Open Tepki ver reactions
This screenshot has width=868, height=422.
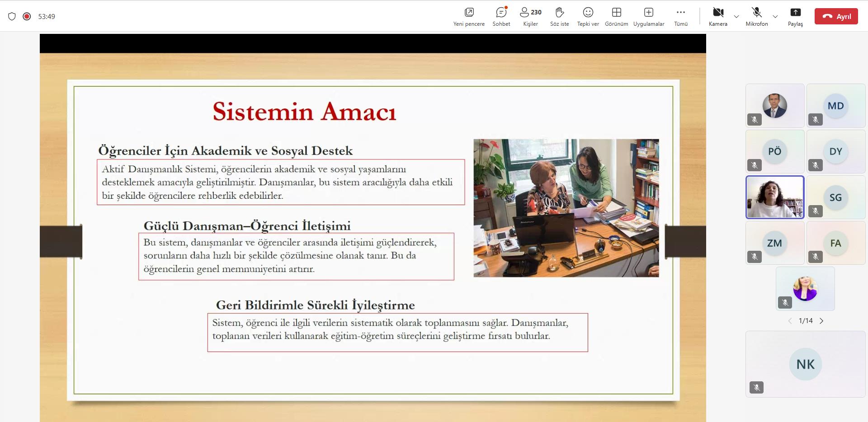click(x=588, y=16)
